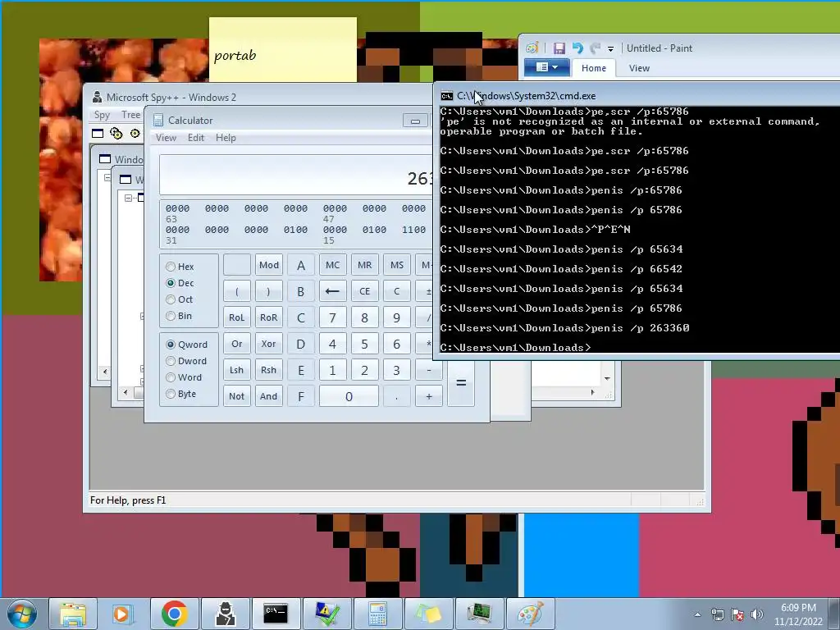
Task: Click the MR memory recall button
Action: 365,265
